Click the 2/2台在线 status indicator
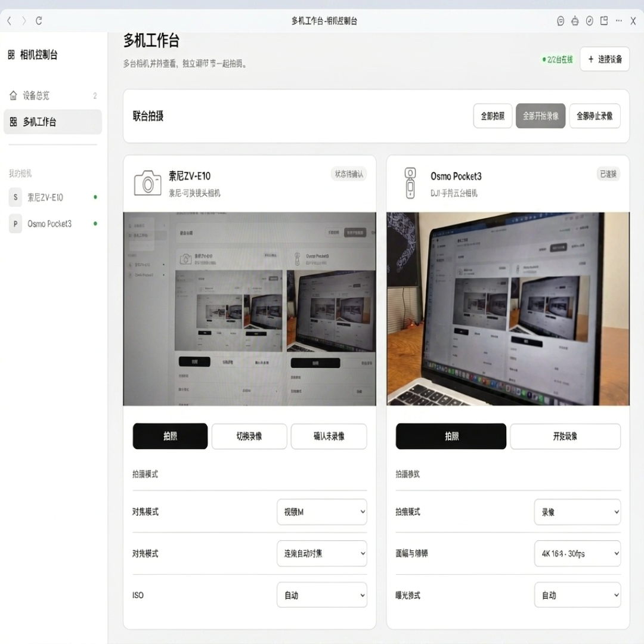 point(558,60)
